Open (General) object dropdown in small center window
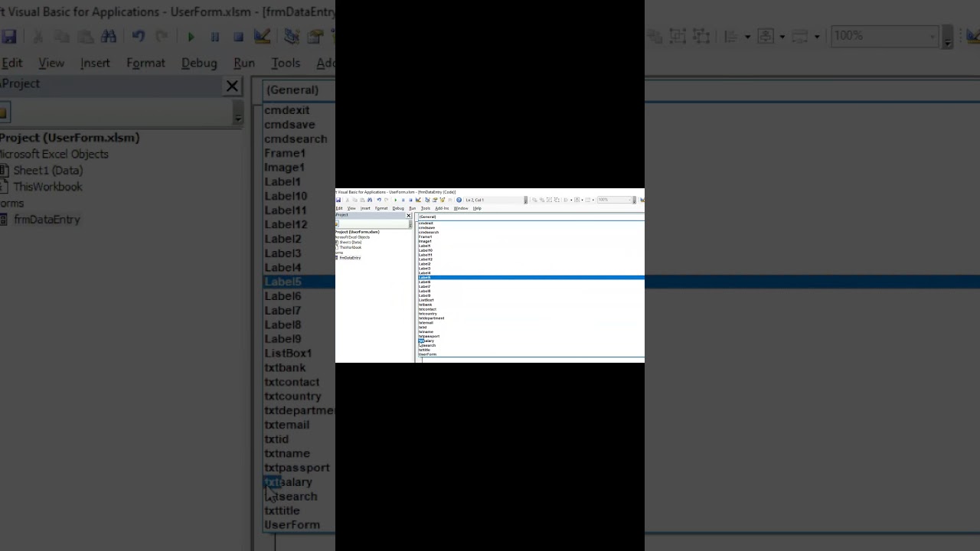This screenshot has height=551, width=980. (x=531, y=217)
